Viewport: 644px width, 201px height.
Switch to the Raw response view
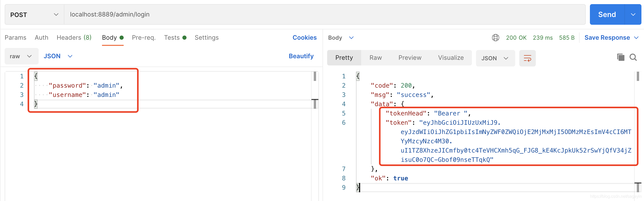coord(376,58)
